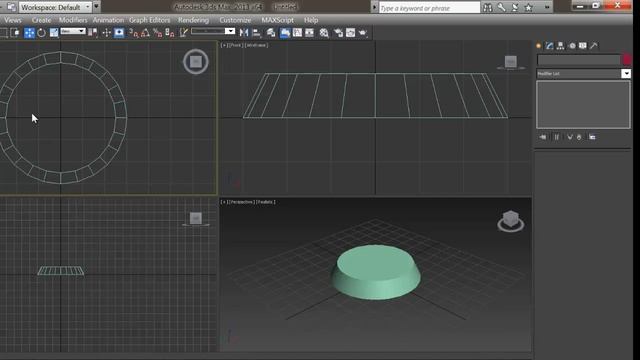
Task: Click the [Perspective] viewport label
Action: point(242,202)
